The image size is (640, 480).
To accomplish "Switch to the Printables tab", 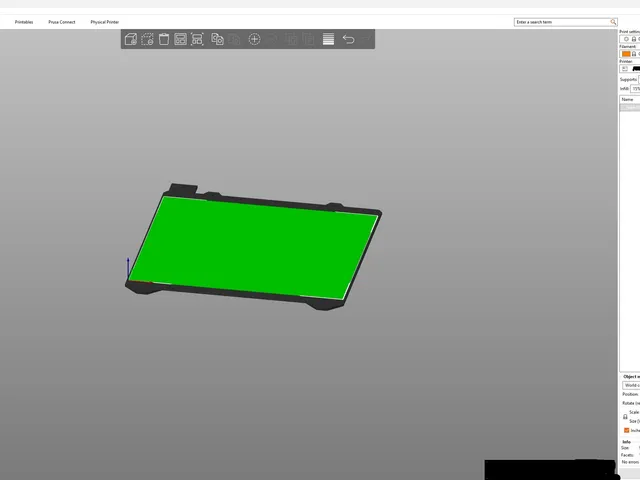I will point(24,22).
